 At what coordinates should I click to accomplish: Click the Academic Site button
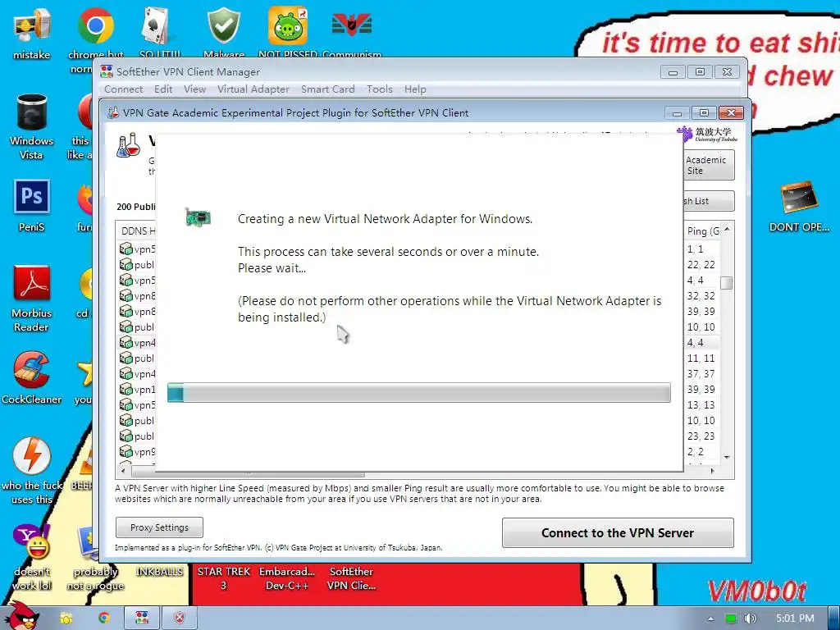point(709,165)
